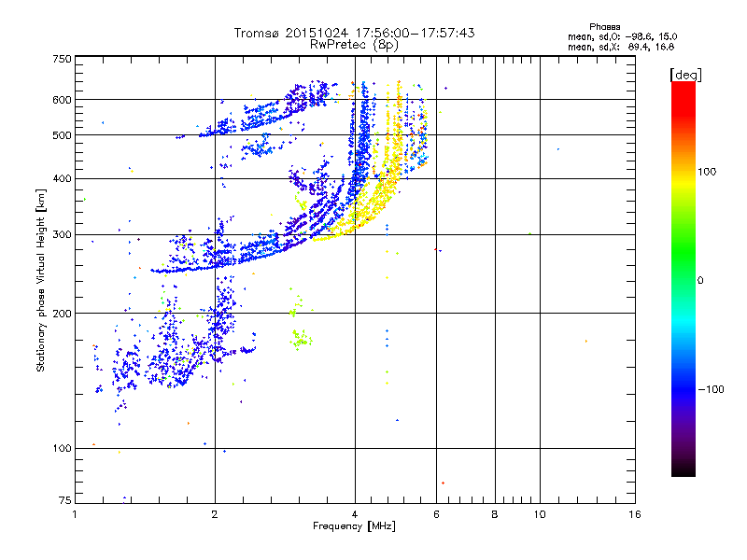The height and width of the screenshot is (560, 747).
Task: Click the x-axis label "10"
Action: tap(540, 514)
